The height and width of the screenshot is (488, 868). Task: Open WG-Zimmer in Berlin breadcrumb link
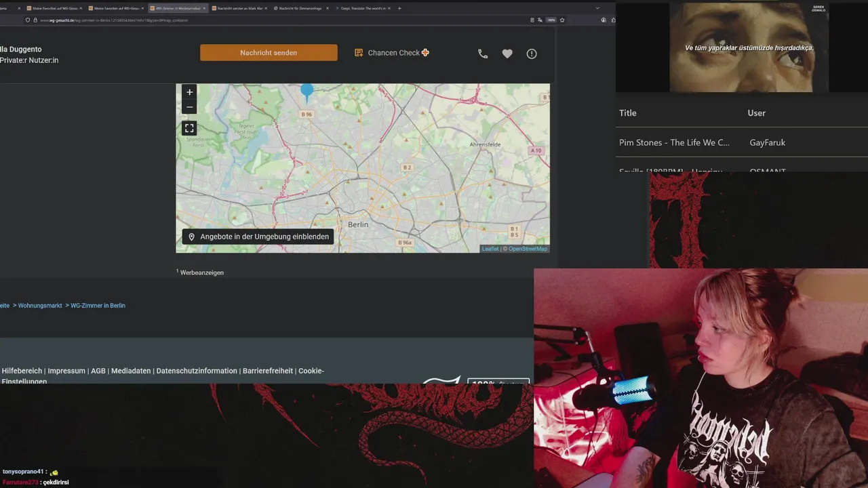pyautogui.click(x=98, y=306)
